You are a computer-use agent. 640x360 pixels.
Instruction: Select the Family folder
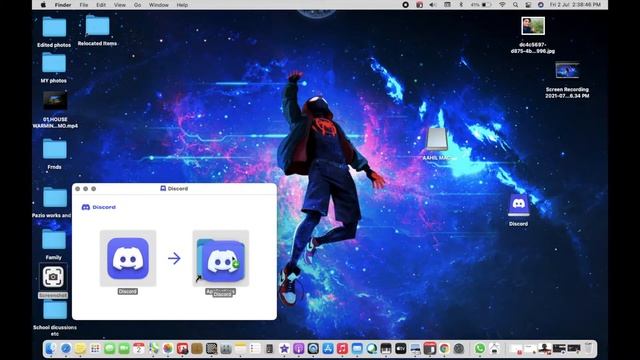coord(54,240)
